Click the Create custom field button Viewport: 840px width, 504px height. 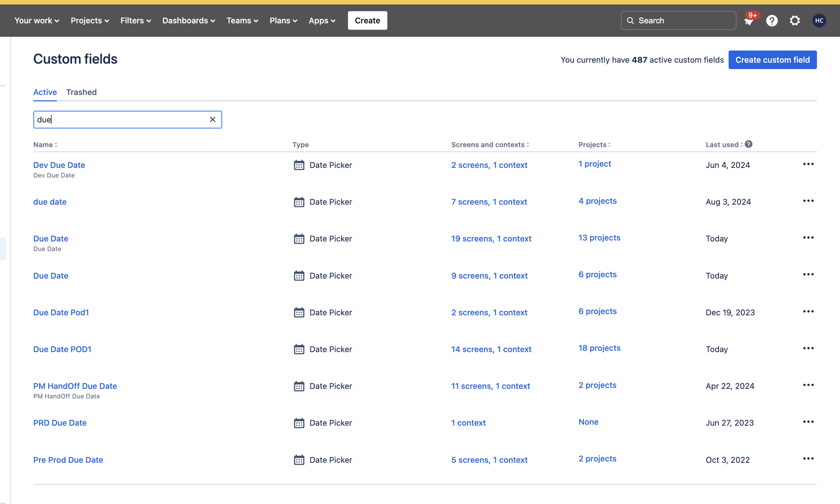coord(772,59)
